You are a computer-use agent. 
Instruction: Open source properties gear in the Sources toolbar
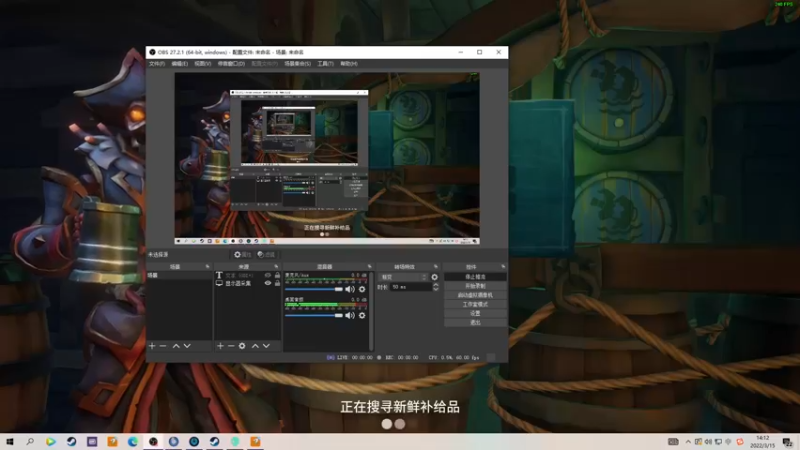[x=242, y=346]
